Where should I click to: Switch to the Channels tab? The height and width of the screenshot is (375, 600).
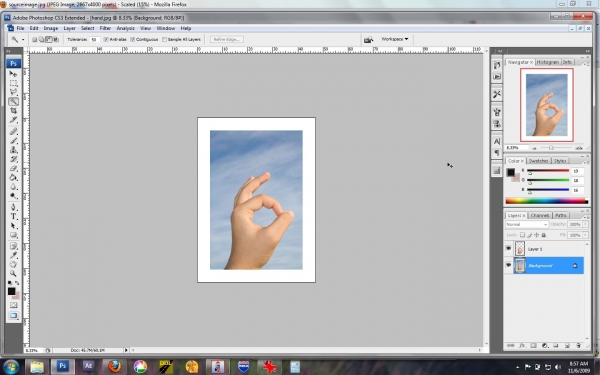[540, 215]
